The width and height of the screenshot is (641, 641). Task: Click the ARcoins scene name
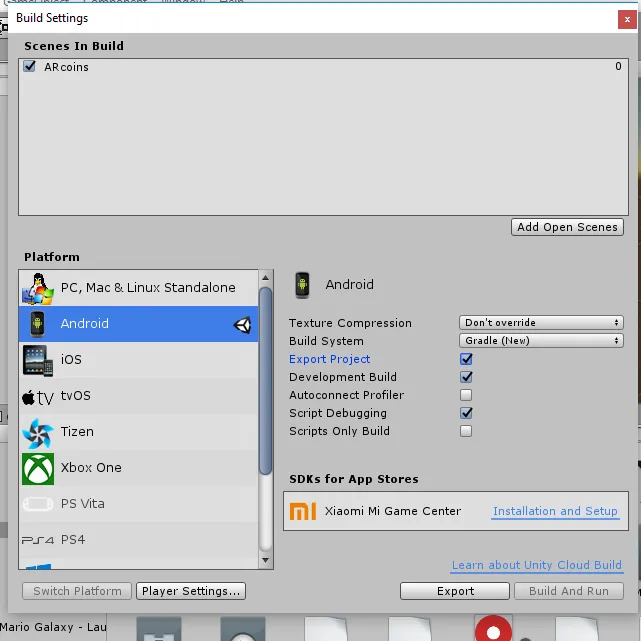pyautogui.click(x=66, y=67)
